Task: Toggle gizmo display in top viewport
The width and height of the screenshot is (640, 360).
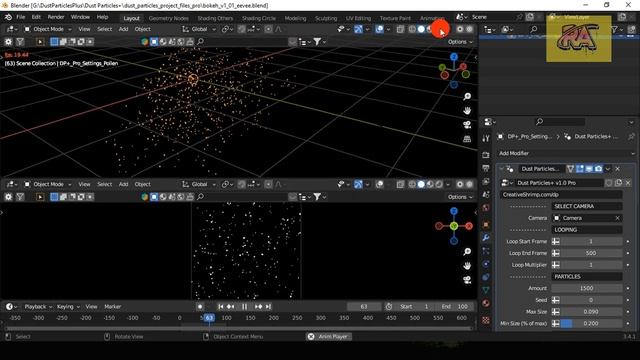Action: point(358,29)
